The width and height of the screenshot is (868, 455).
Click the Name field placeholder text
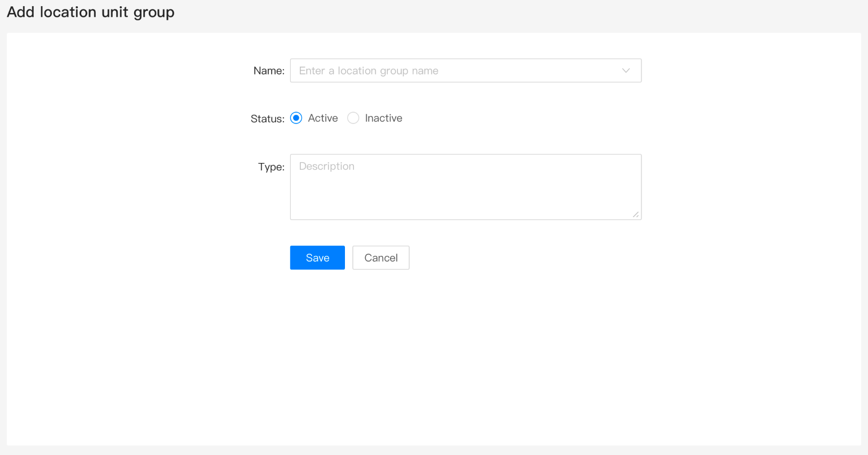click(x=369, y=70)
